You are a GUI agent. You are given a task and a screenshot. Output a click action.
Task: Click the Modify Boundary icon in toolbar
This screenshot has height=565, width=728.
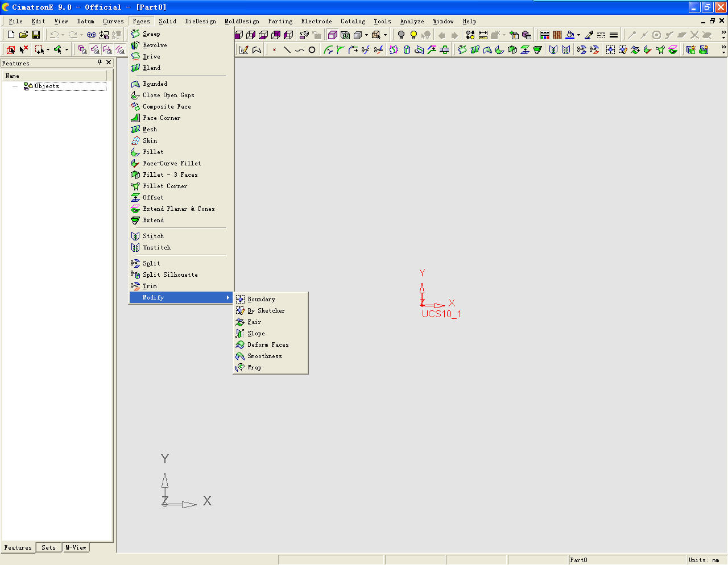pyautogui.click(x=610, y=49)
